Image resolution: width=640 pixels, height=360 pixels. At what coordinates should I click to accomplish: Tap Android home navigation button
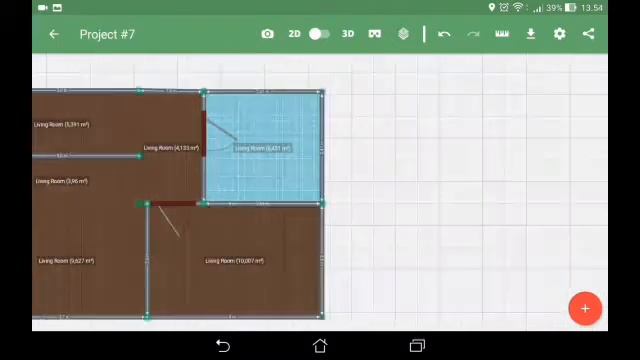[x=320, y=346]
